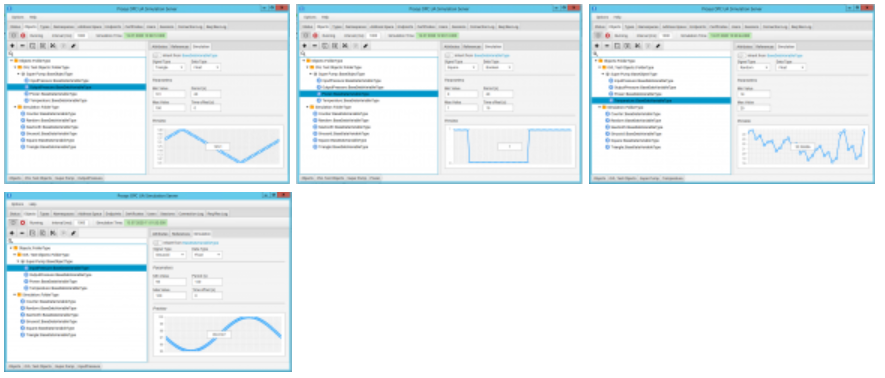Click the minus icon in Square-signal window

[x=314, y=45]
